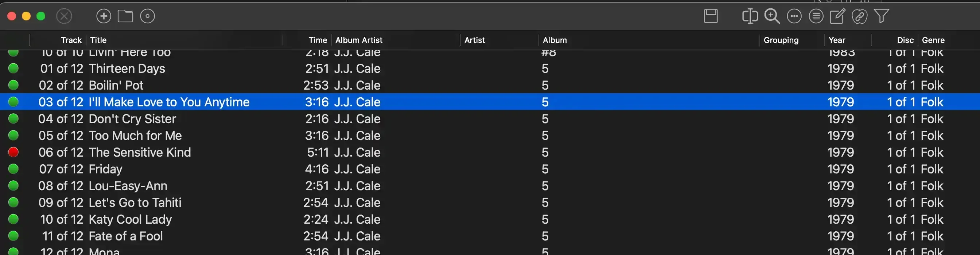Open the compose edit pencil icon

pyautogui.click(x=838, y=16)
